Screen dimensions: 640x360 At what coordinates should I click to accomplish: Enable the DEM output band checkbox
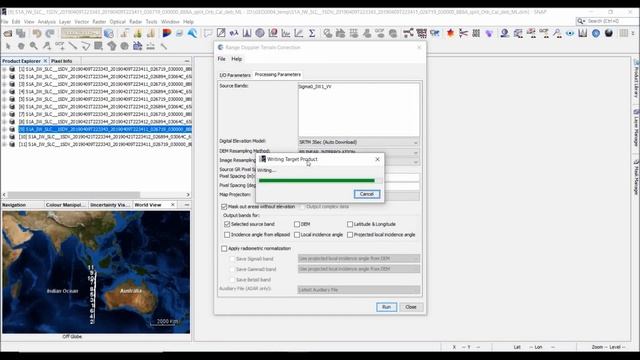pos(297,224)
